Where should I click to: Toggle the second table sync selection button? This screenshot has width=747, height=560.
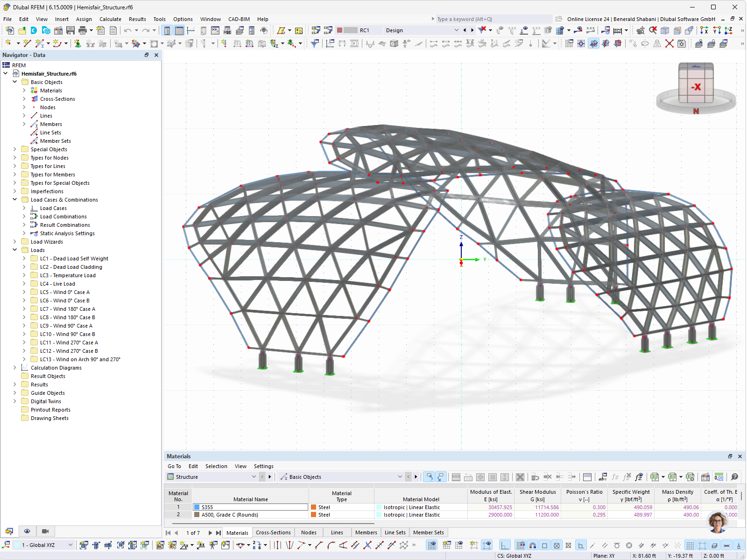(x=441, y=477)
